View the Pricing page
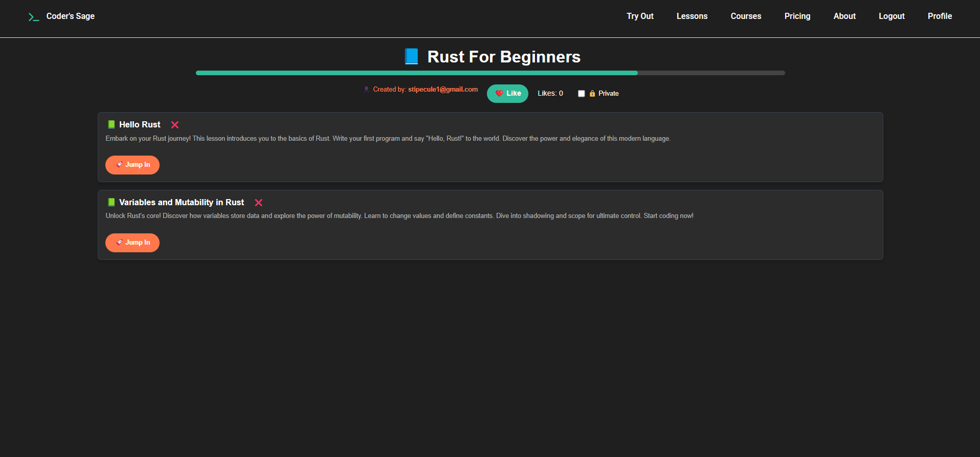This screenshot has width=980, height=457. pos(797,16)
